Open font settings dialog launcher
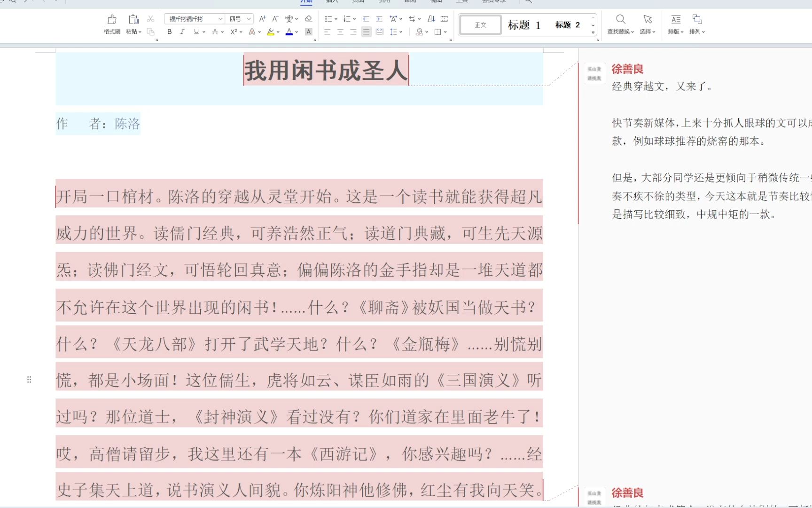The image size is (812, 508). (x=315, y=40)
